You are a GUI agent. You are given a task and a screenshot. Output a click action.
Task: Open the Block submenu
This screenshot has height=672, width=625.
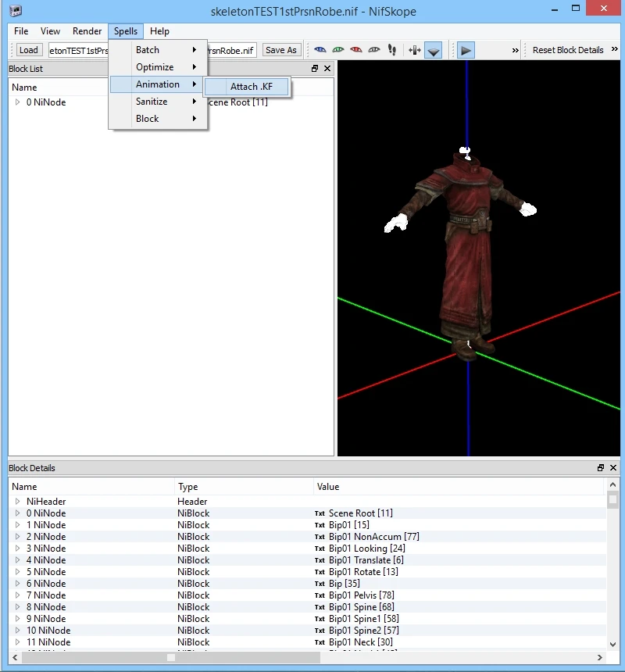click(158, 118)
